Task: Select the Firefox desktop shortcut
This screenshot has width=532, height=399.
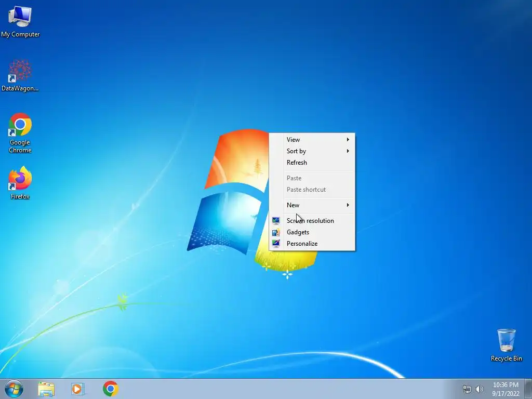Action: 20,182
